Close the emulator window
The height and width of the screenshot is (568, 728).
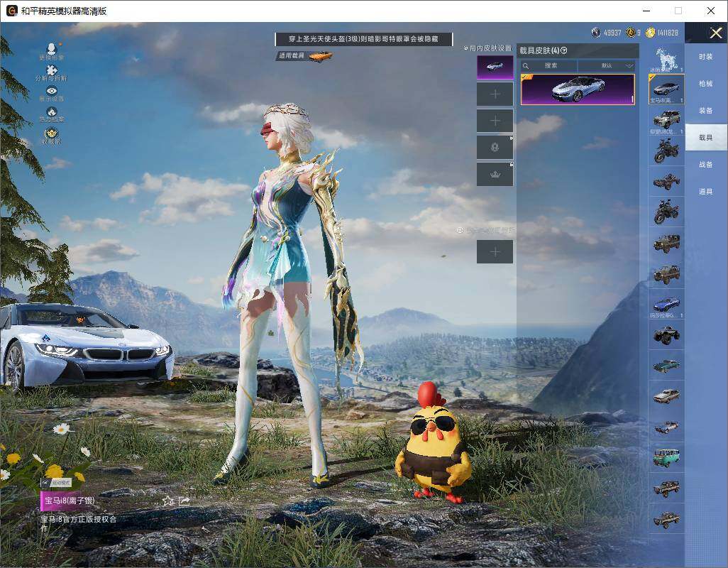pos(711,11)
